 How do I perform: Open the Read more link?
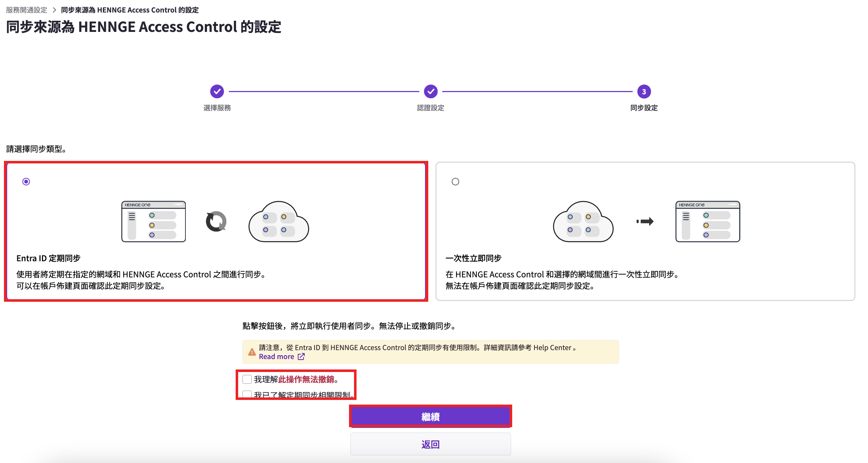pos(277,357)
